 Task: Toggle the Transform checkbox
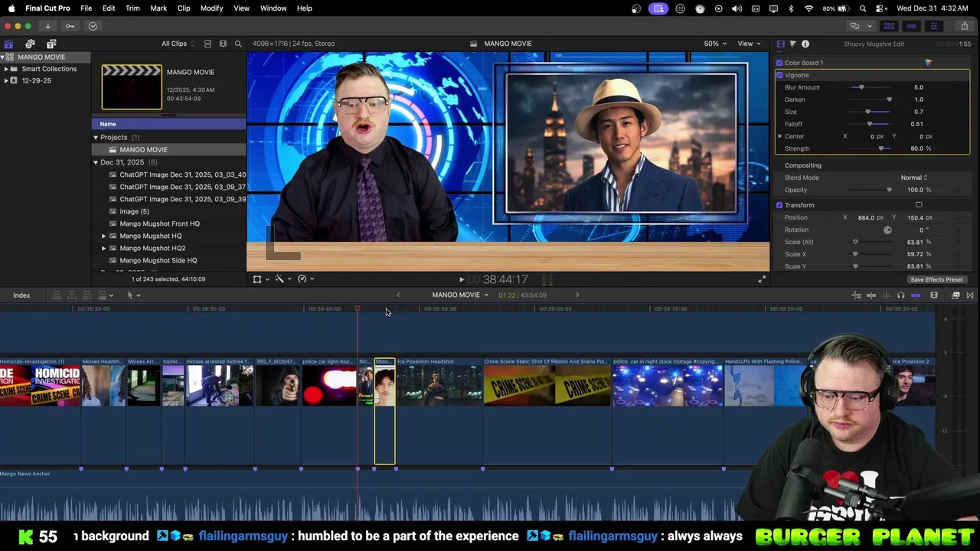779,205
